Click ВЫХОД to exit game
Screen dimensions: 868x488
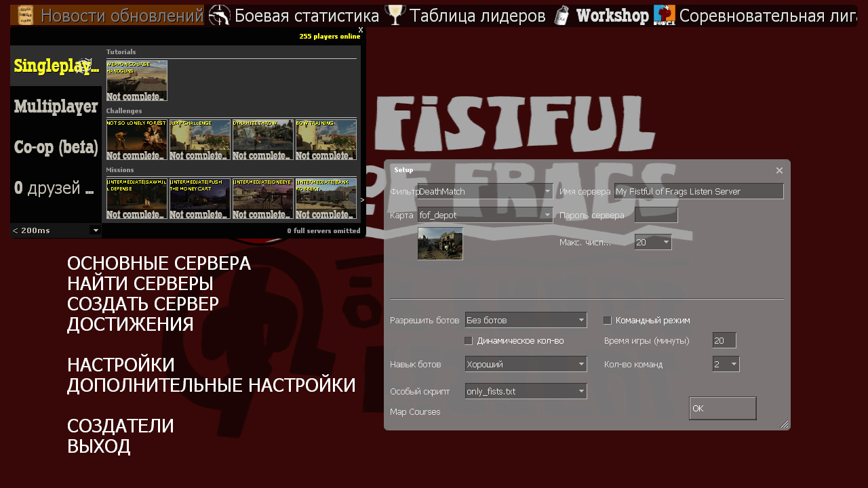click(x=98, y=446)
